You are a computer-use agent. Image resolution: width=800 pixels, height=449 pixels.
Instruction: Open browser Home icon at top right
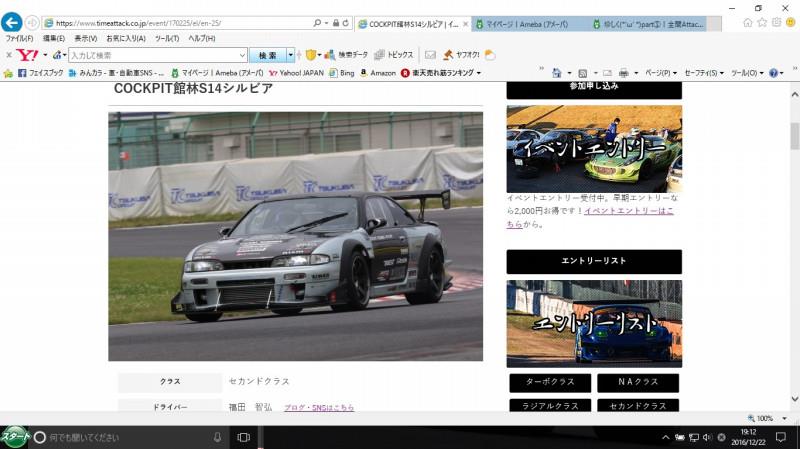[x=747, y=22]
